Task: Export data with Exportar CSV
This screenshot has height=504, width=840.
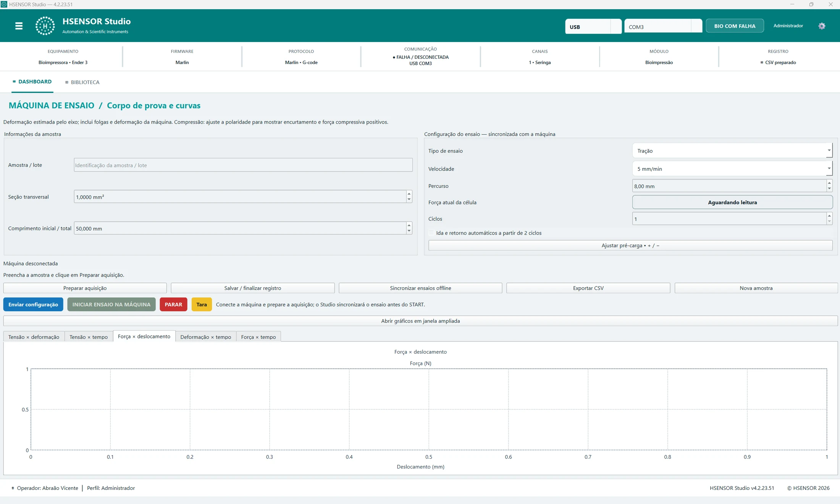Action: point(588,288)
